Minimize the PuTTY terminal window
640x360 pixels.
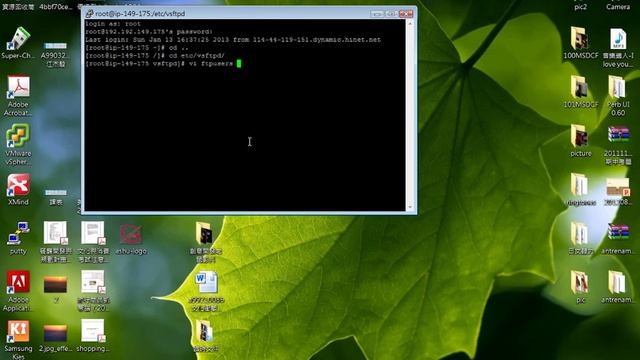tap(377, 14)
